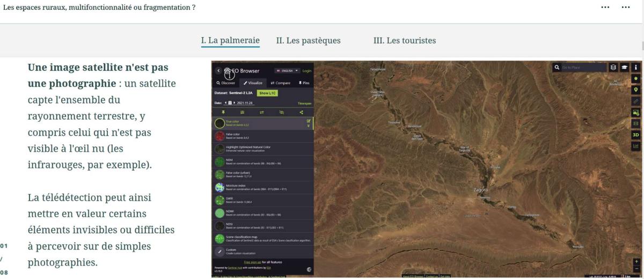The height and width of the screenshot is (279, 644).
Task: Toggle Show L1C dataset button
Action: pyautogui.click(x=268, y=93)
